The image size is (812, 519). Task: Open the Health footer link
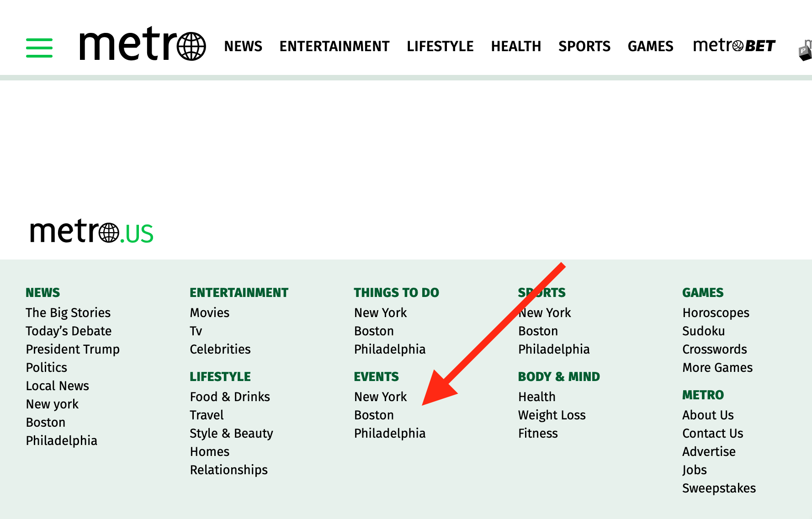pos(537,397)
